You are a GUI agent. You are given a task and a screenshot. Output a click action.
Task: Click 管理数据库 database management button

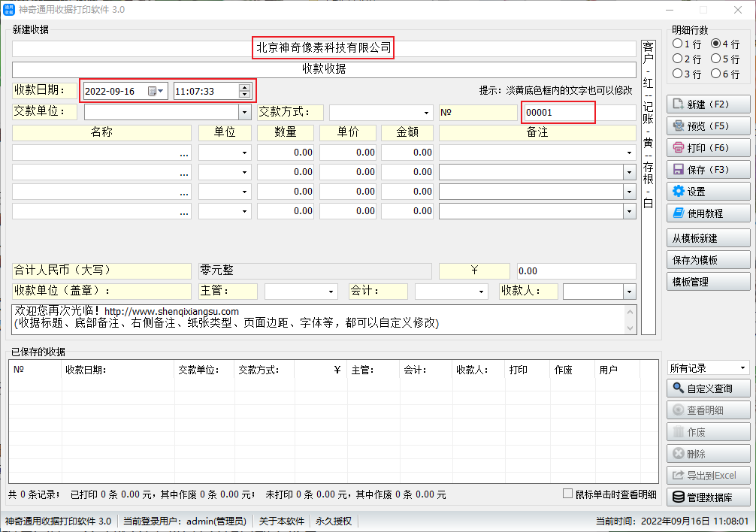point(708,497)
